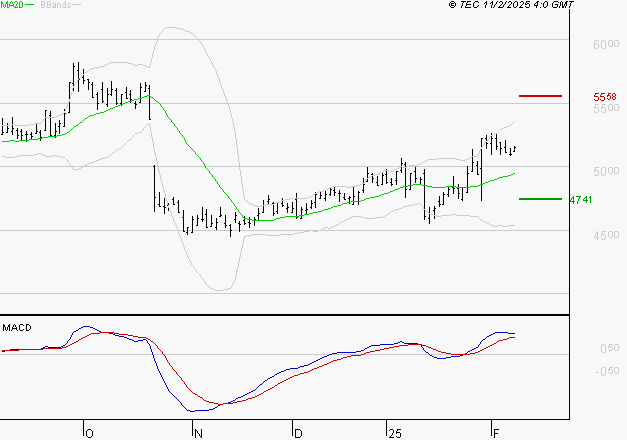Click the 25 year axis marker
Screen dimensions: 627x440
pos(395,434)
